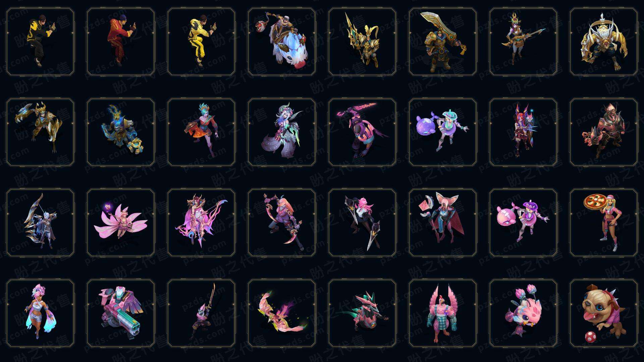Pick the rider on white fluffy poro mount
This screenshot has height=362, width=644.
pyautogui.click(x=282, y=42)
